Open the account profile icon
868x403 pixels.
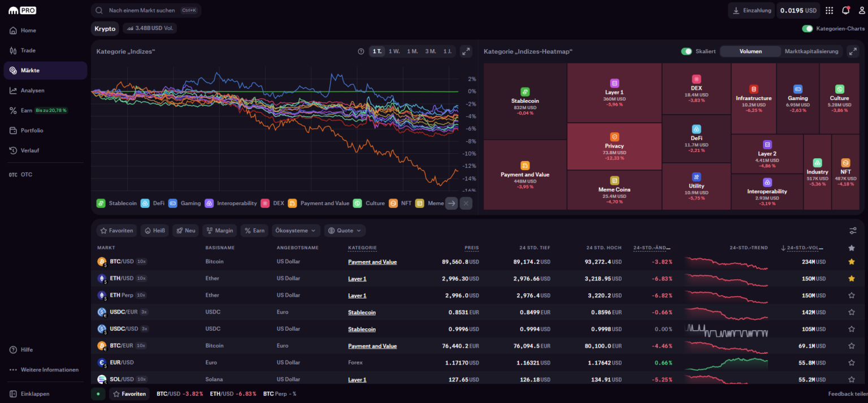(x=861, y=10)
